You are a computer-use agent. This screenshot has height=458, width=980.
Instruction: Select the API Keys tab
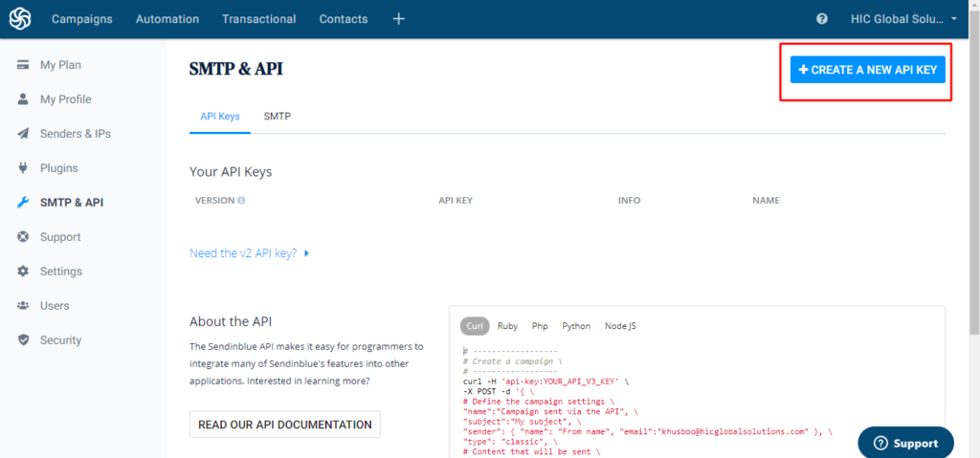point(220,117)
